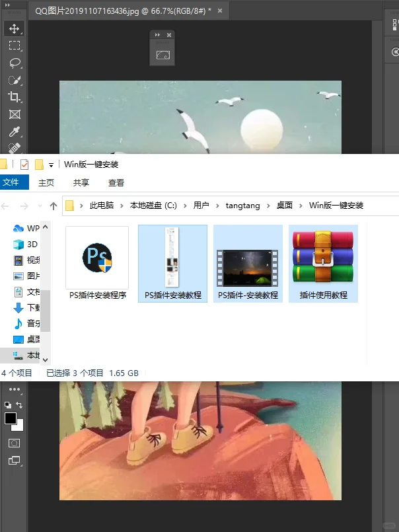The image size is (399, 532).
Task: Click the floating panel rotate-view icon
Action: click(x=163, y=55)
